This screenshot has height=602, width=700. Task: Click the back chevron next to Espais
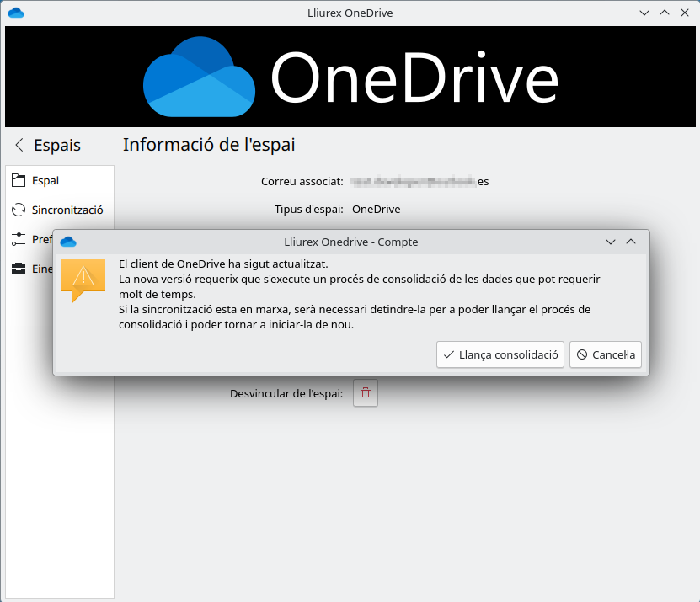tap(18, 145)
